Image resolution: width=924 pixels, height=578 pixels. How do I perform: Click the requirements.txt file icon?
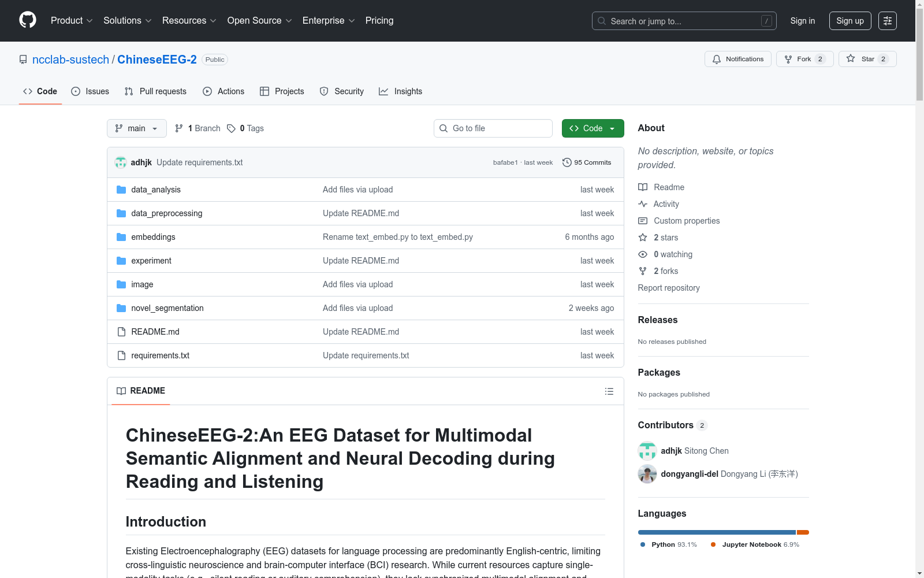(121, 355)
